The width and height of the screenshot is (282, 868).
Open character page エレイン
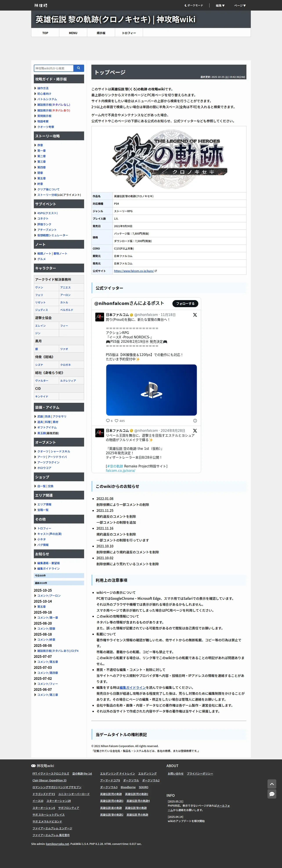tap(40, 326)
